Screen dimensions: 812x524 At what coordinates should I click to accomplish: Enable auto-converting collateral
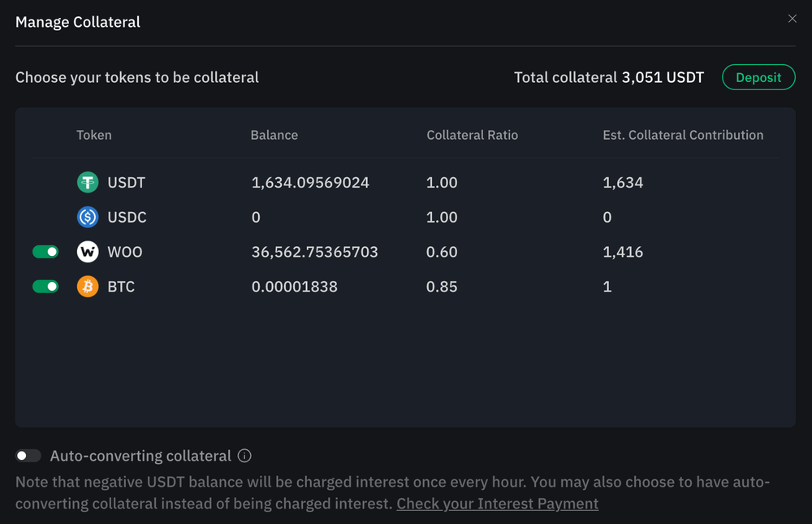28,456
